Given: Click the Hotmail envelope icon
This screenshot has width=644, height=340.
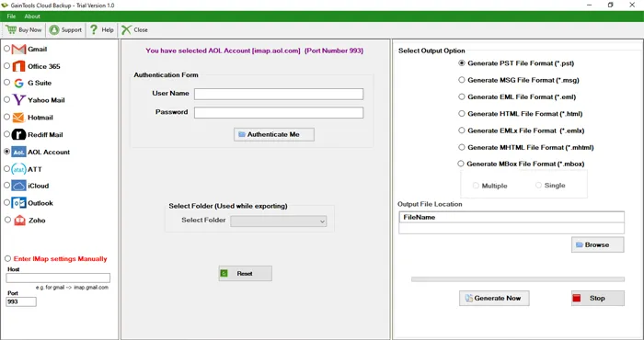Looking at the screenshot, I should (18, 118).
